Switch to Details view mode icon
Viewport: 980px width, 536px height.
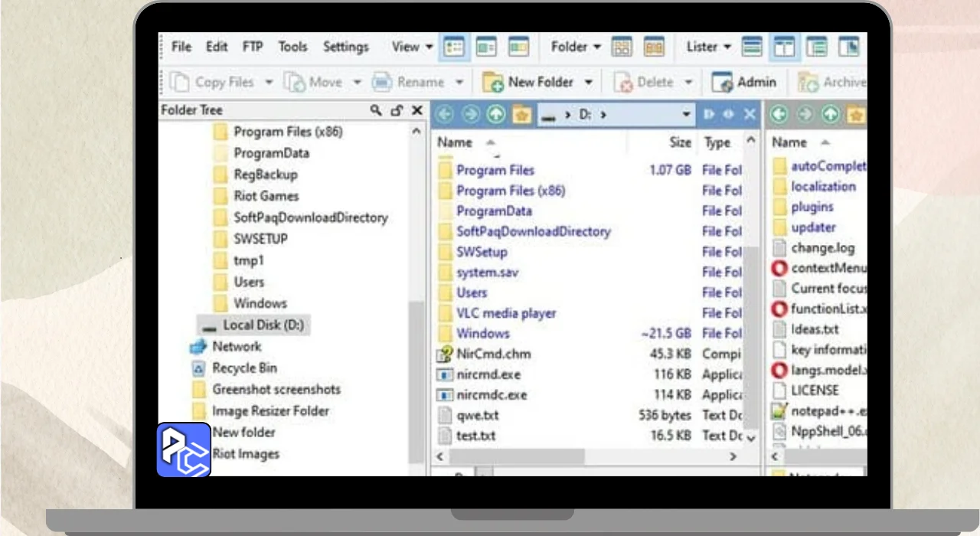pyautogui.click(x=454, y=47)
